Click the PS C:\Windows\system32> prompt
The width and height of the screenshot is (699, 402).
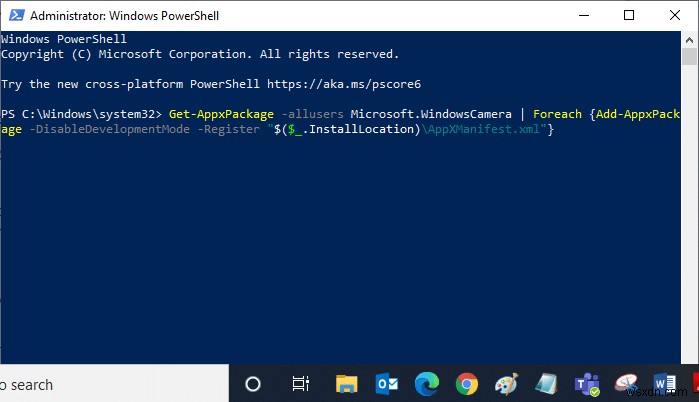coord(81,114)
